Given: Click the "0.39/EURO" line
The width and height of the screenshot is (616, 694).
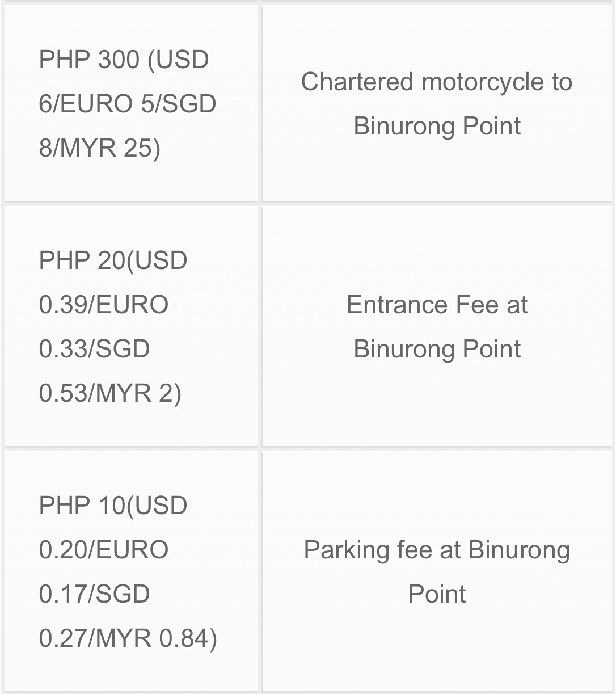Looking at the screenshot, I should click(x=103, y=305).
